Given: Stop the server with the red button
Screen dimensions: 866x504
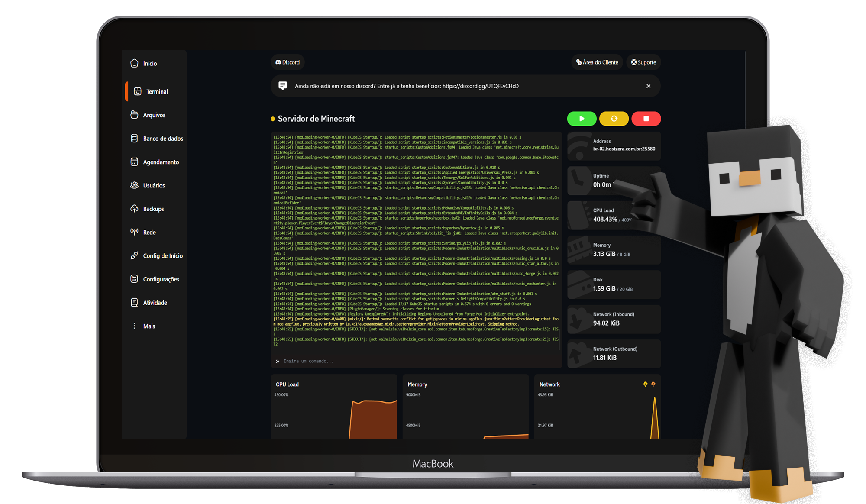Looking at the screenshot, I should pos(646,118).
